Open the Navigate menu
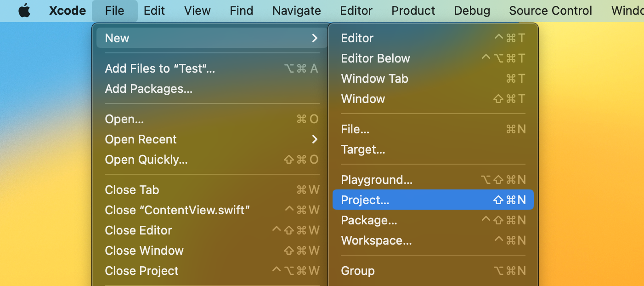Viewport: 644px width, 286px height. [297, 11]
